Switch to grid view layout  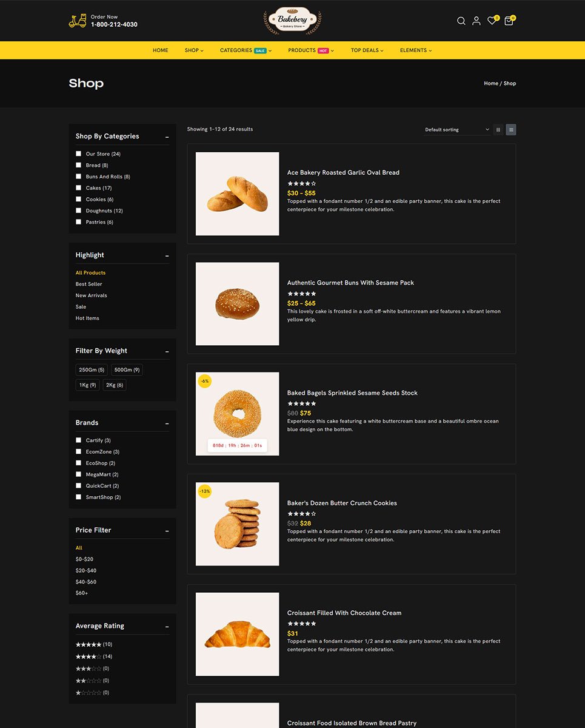pos(498,129)
